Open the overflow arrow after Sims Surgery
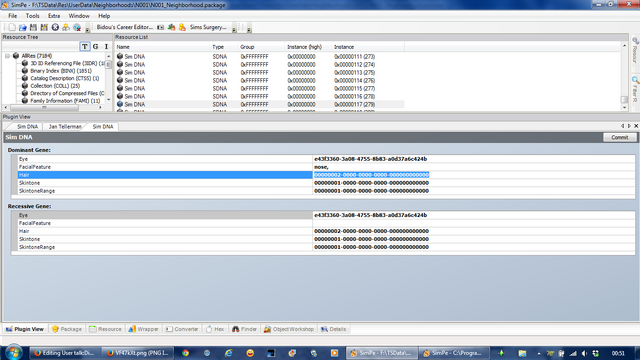Screen dimensions: 640x360 234,29
